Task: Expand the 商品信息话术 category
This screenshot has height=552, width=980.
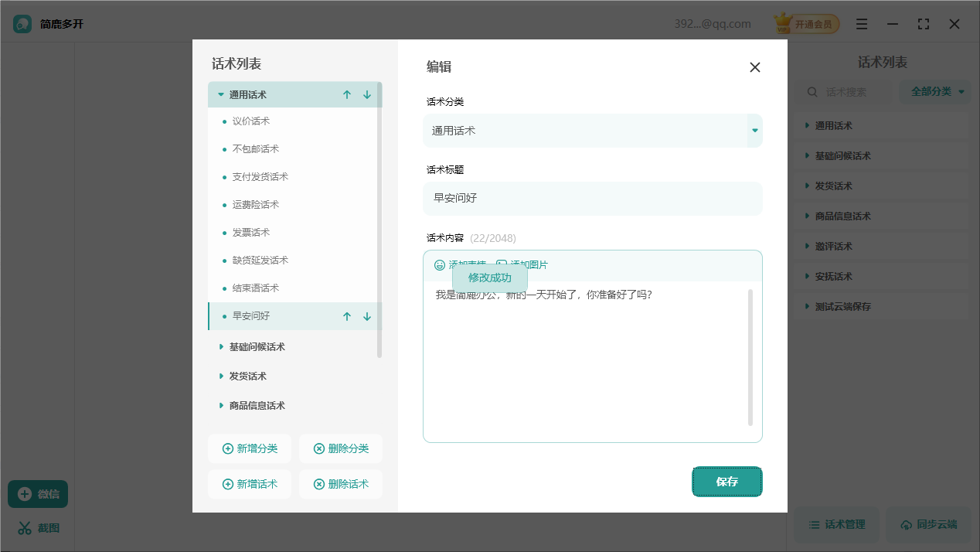Action: coord(221,406)
